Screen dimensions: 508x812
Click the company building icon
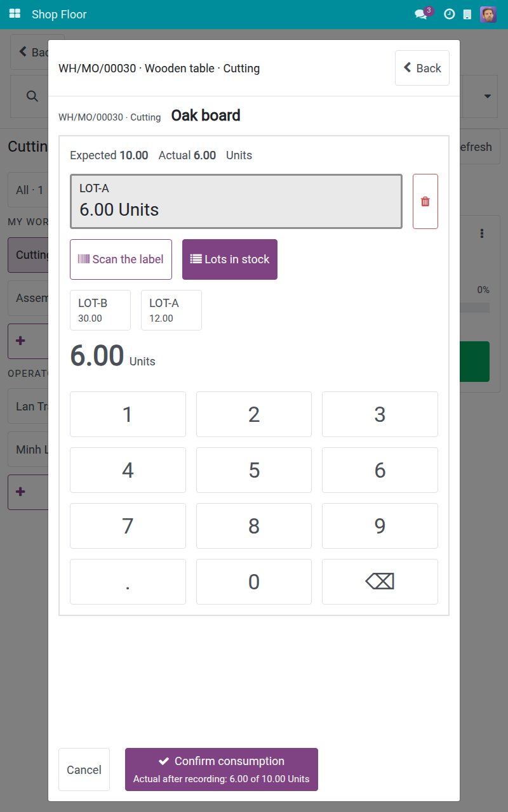(467, 14)
